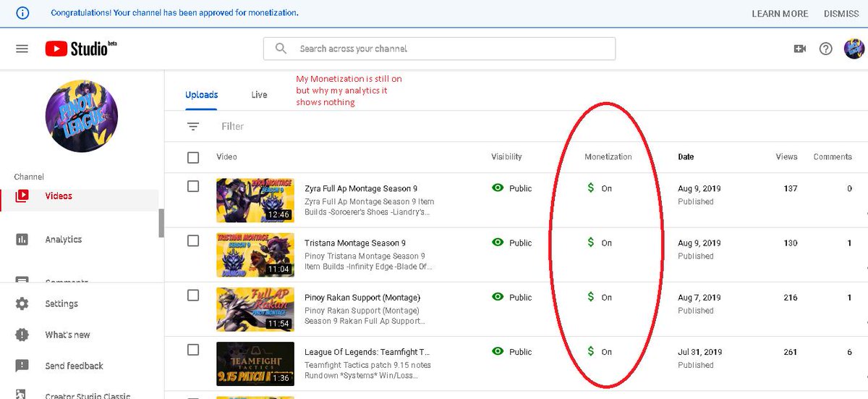868x399 pixels.
Task: Switch to the Uploads tab
Action: pyautogui.click(x=202, y=95)
